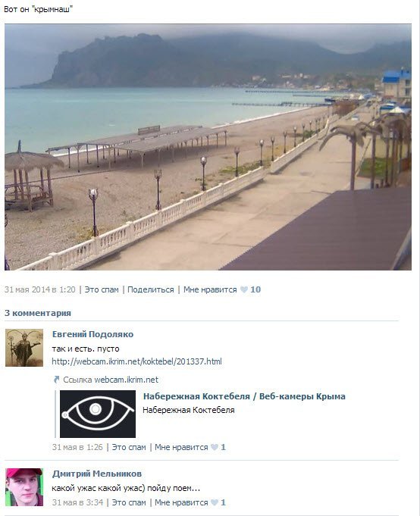Open Дмитрий Мельников's profile name link
This screenshot has height=516, width=420.
pyautogui.click(x=97, y=474)
